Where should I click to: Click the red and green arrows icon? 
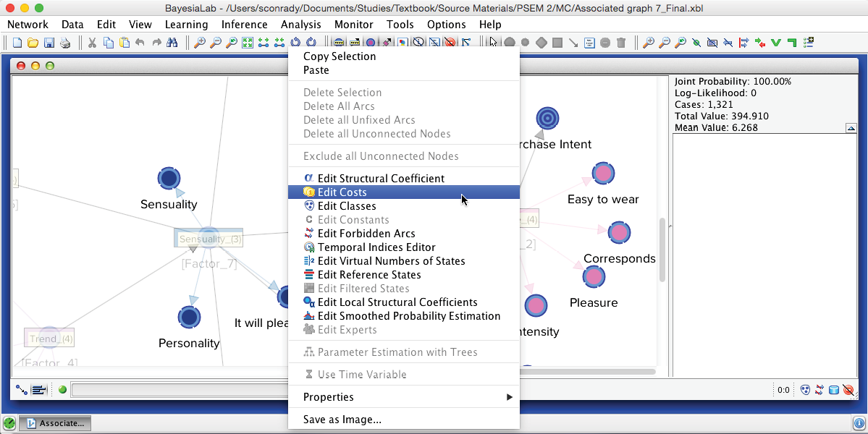click(759, 43)
